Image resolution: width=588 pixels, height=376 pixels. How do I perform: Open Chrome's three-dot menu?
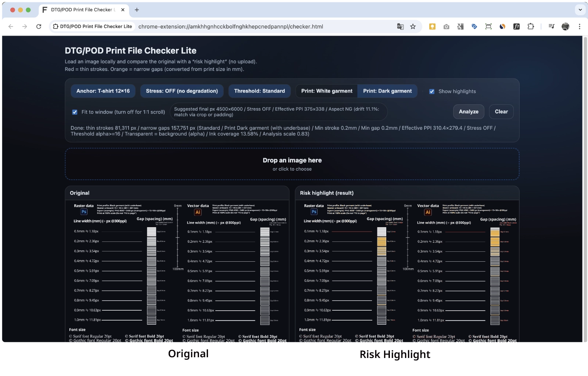coord(580,26)
